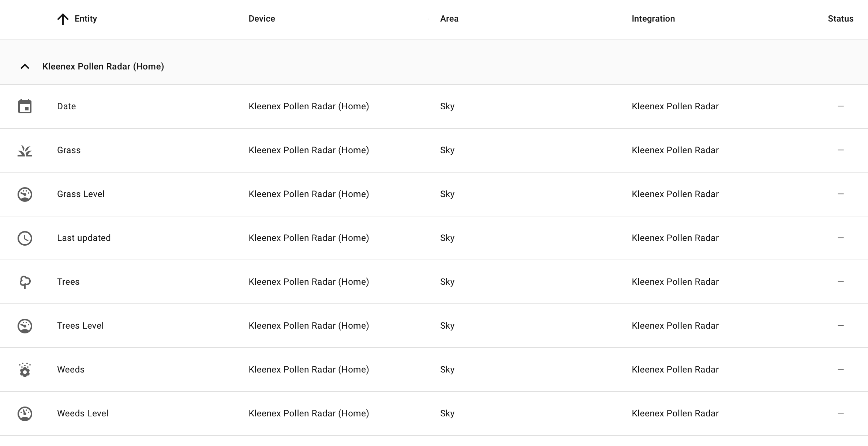Click the integration name in the Date row

coord(675,106)
